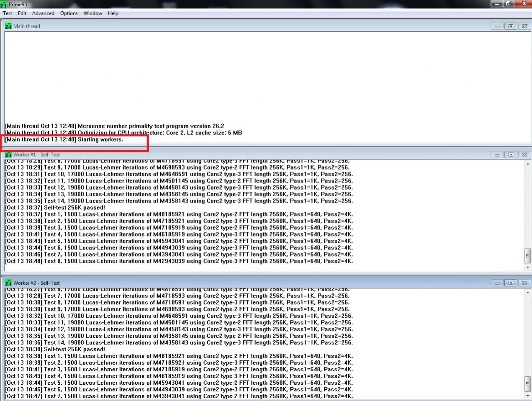Click Worker #2 line Test 9 M4698593

(177, 309)
